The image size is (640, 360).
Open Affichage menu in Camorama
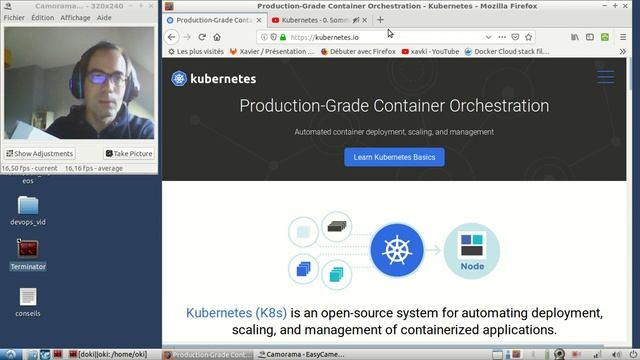75,18
